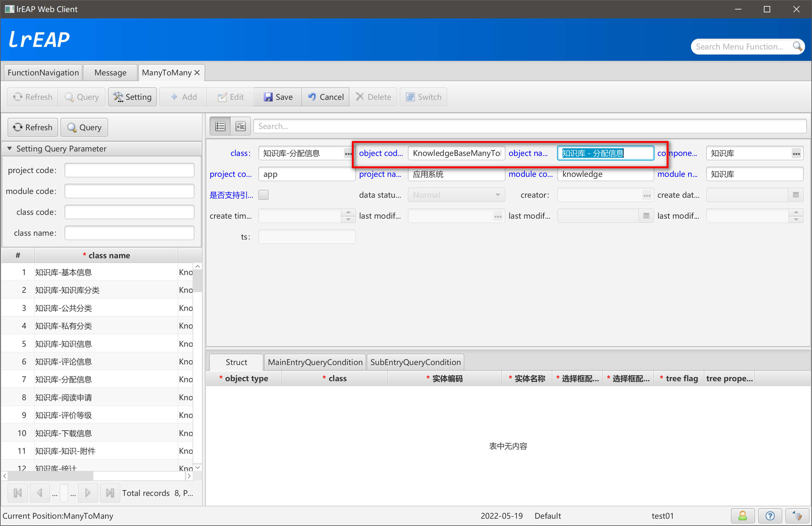Click the top toolbar Query button
This screenshot has width=812, height=526.
click(x=82, y=97)
